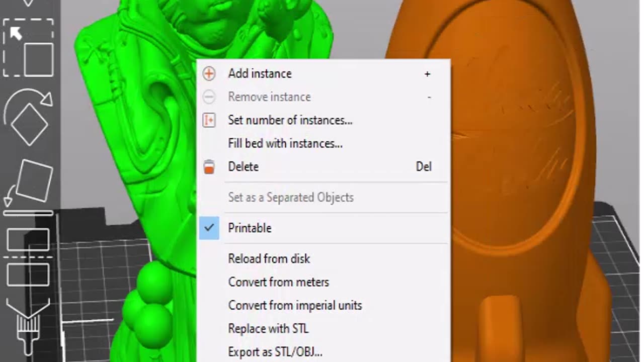Select the Scale tool in left toolbar

coord(28,48)
